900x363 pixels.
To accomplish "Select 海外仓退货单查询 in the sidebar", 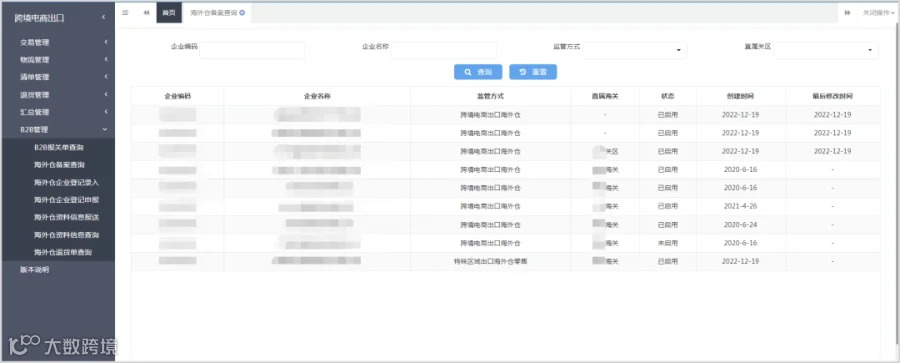I will 63,252.
